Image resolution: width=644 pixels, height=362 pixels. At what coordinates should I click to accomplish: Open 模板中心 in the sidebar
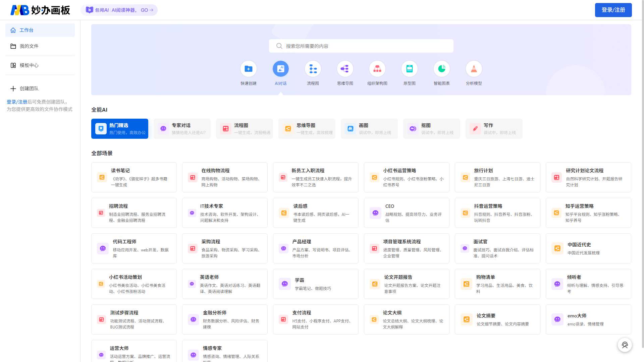[x=40, y=65]
